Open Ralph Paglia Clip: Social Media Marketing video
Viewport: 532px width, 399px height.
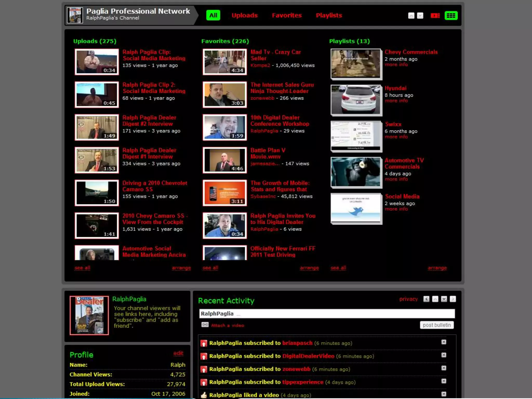tap(154, 55)
